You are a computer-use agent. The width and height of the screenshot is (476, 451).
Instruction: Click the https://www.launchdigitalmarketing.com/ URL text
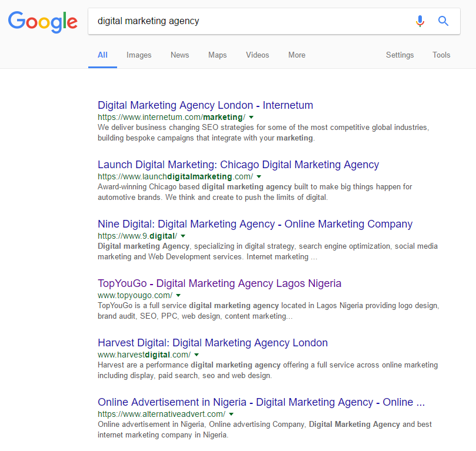pos(175,176)
